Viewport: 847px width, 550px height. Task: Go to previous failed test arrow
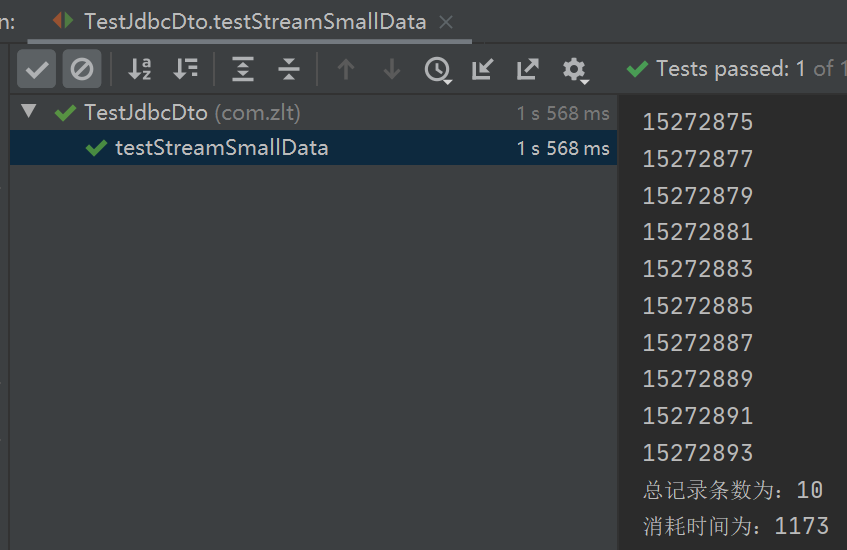pyautogui.click(x=346, y=69)
